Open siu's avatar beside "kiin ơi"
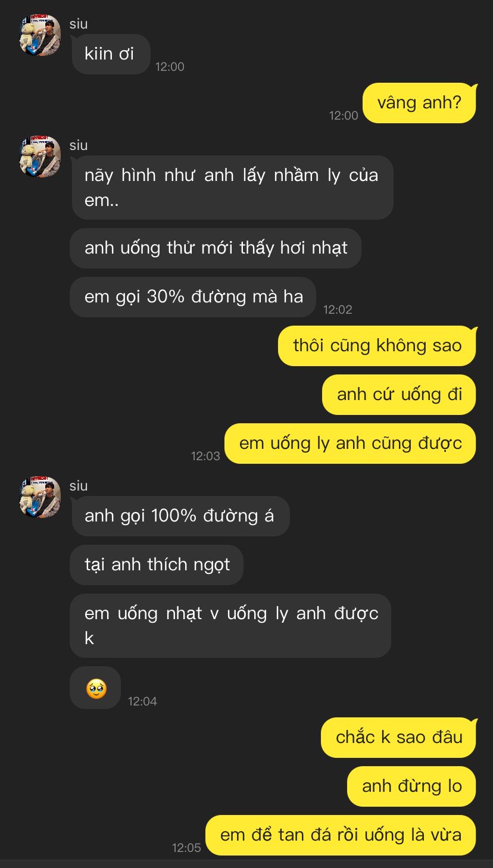493x868 pixels. click(40, 35)
